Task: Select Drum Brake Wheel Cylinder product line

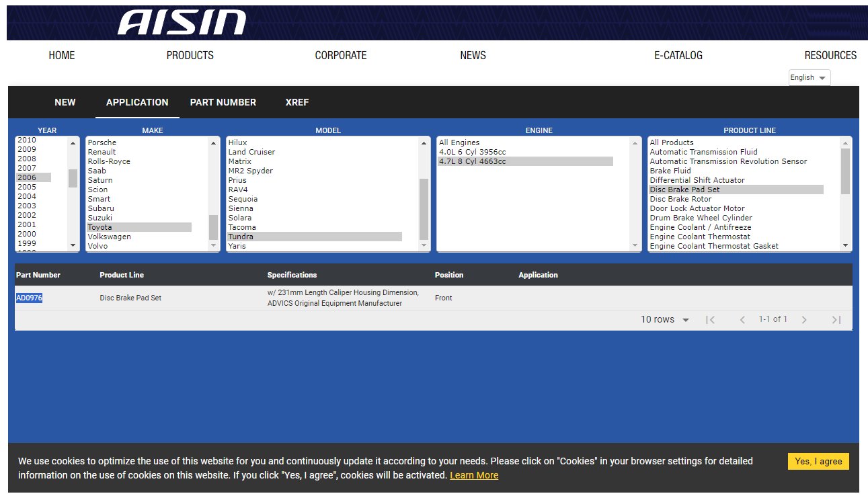Action: (x=701, y=218)
